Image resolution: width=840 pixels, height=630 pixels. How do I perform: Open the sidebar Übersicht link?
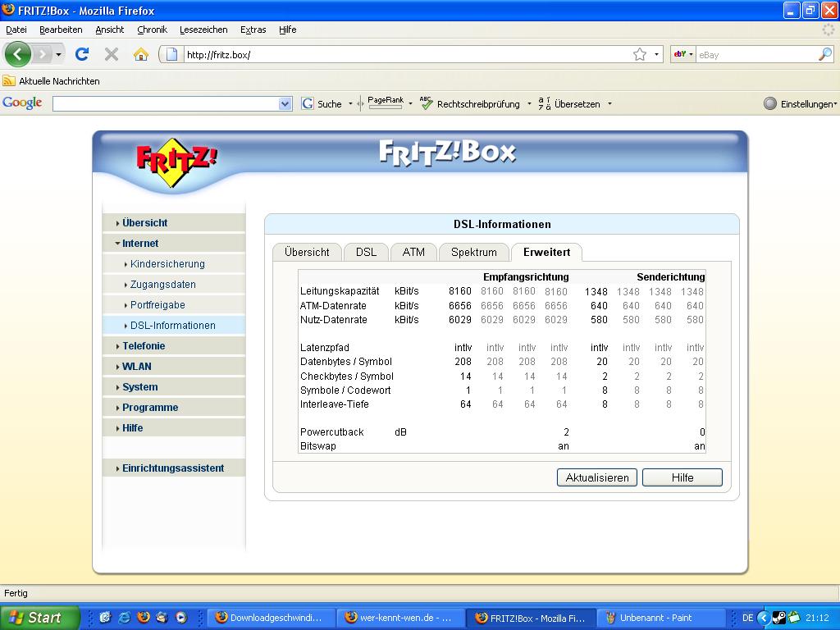[x=174, y=223]
